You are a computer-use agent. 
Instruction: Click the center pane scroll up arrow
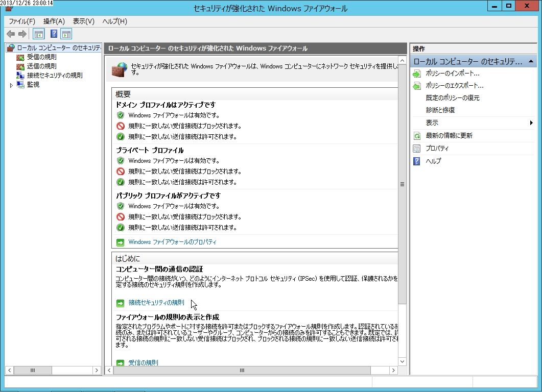click(402, 60)
